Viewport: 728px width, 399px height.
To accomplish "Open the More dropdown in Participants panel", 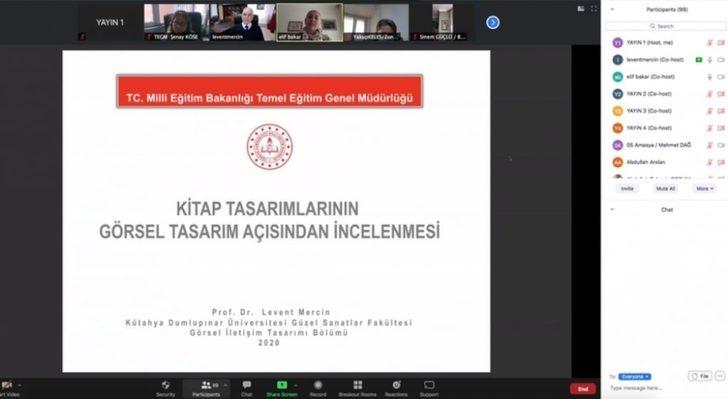I will tap(705, 189).
